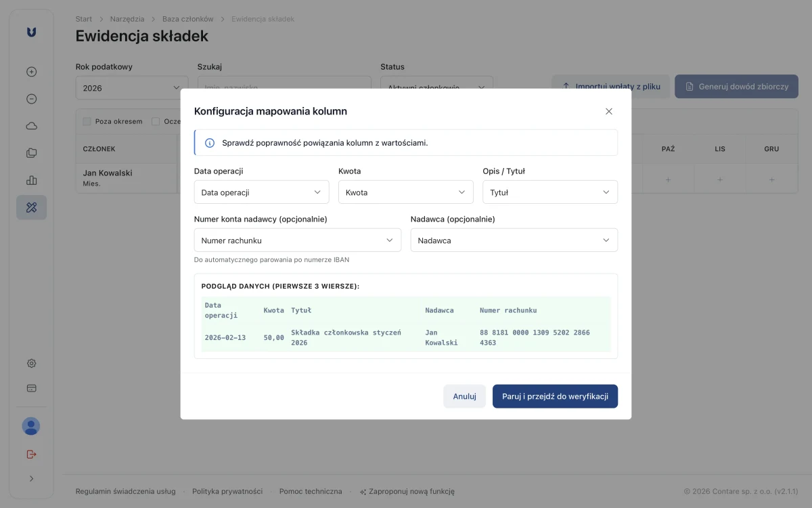Viewport: 812px width, 508px height.
Task: Go to Narzędzia in the breadcrumb
Action: [x=127, y=19]
